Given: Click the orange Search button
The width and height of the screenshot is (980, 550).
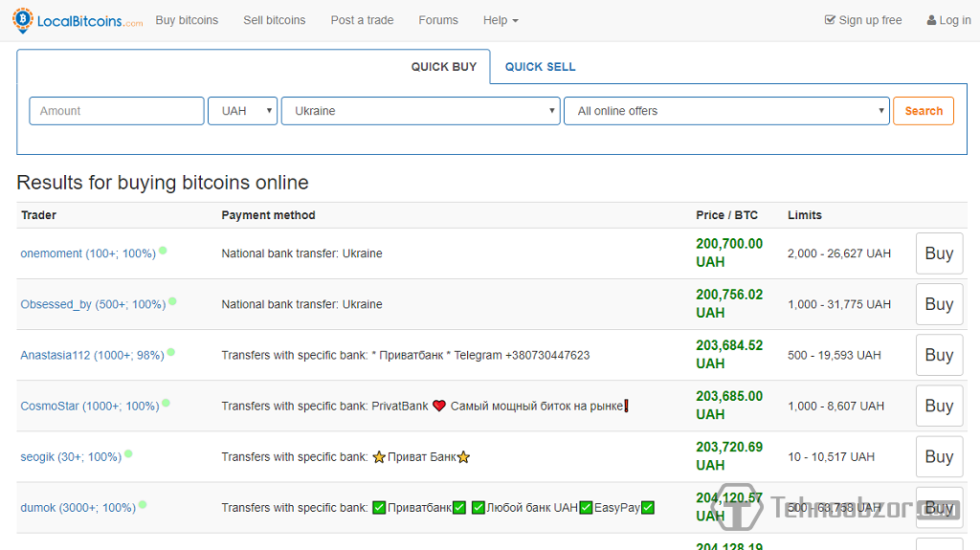Looking at the screenshot, I should click(x=924, y=111).
